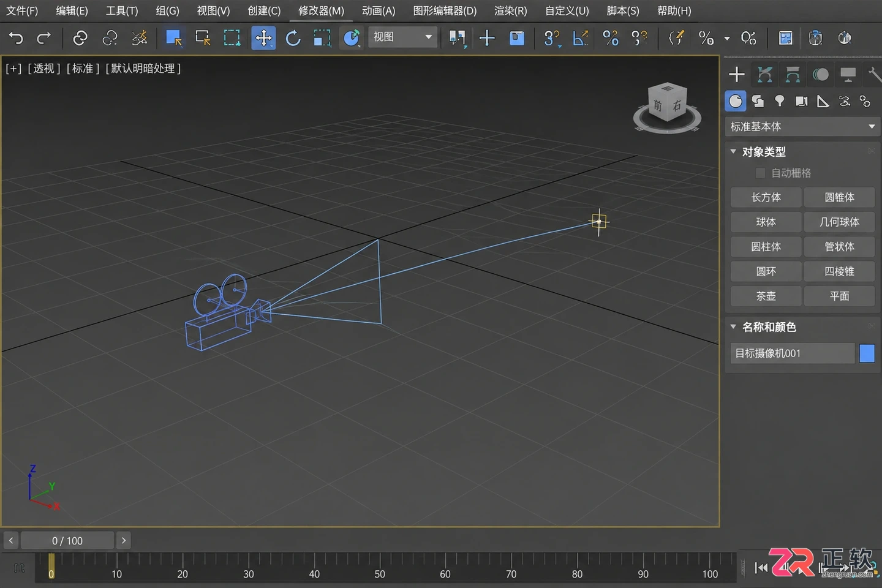Image resolution: width=882 pixels, height=588 pixels.
Task: Switch to the Motion panel tab
Action: pos(821,75)
